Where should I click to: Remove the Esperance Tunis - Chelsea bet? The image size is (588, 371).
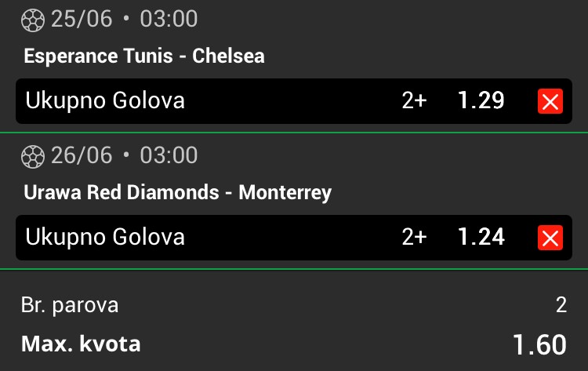550,101
